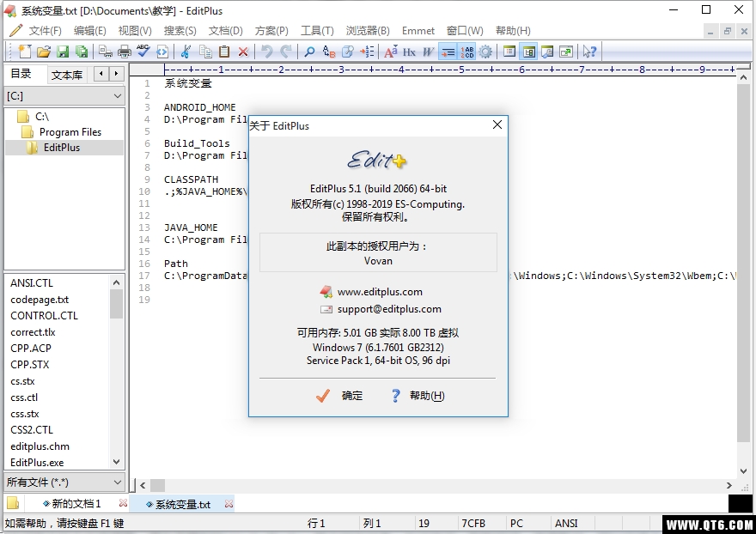Open the 工具(T) menu
This screenshot has width=756, height=534.
pos(317,31)
